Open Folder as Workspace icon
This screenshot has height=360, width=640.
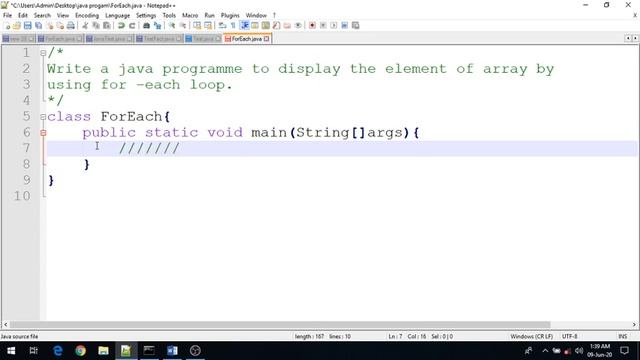(287, 26)
